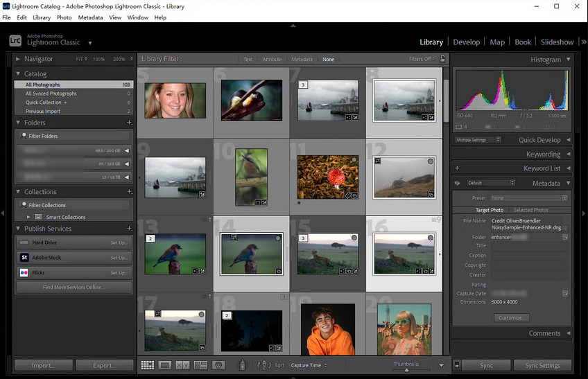
Task: Toggle quick collection circle on photo 16
Action: pyautogui.click(x=431, y=238)
